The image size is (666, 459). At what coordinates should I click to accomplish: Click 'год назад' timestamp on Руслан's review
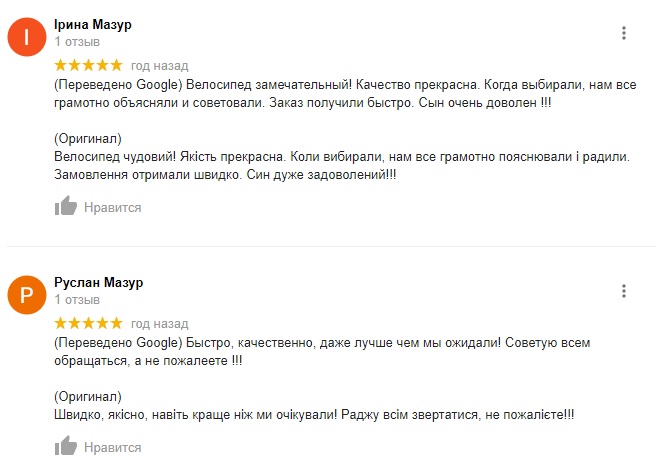pyautogui.click(x=160, y=324)
